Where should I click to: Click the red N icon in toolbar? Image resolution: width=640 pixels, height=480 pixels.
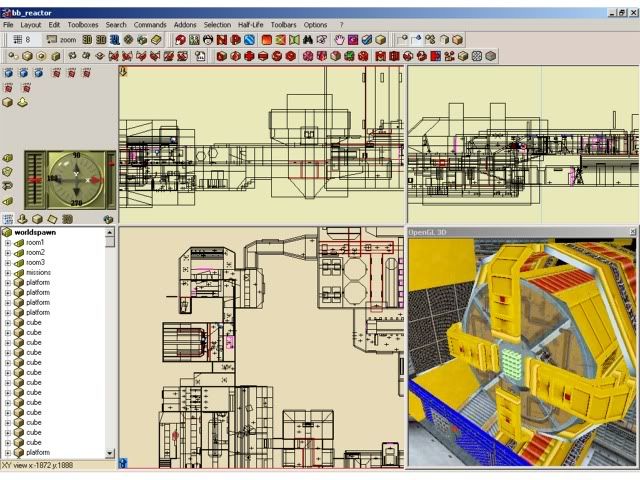point(222,40)
